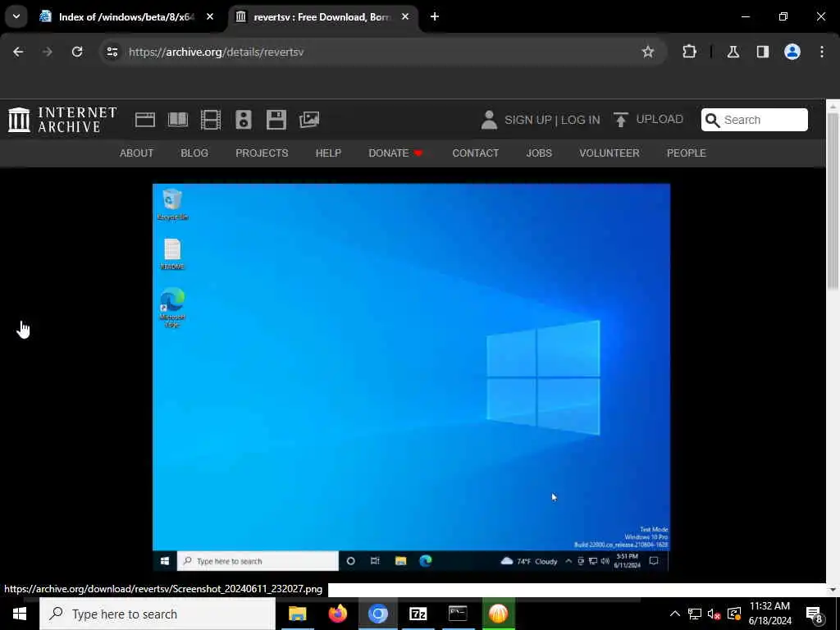This screenshot has height=630, width=840.
Task: Reload the page with refresh icon
Action: tap(77, 52)
